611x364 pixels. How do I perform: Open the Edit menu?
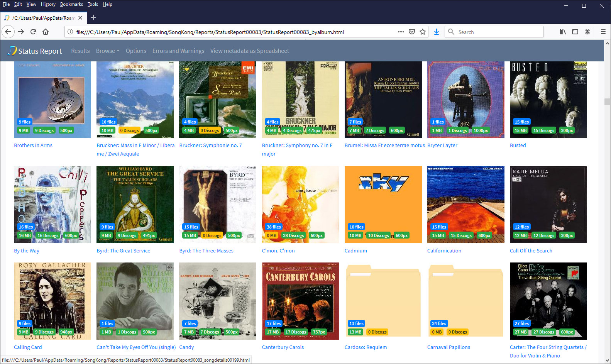[18, 4]
